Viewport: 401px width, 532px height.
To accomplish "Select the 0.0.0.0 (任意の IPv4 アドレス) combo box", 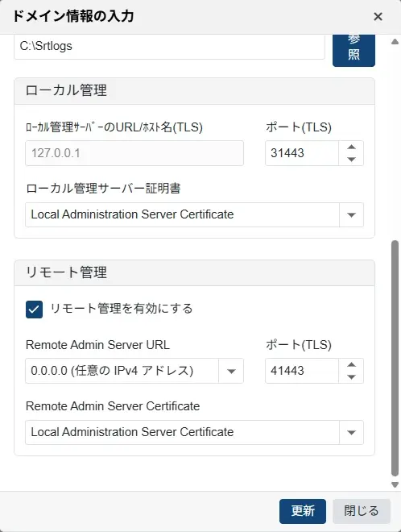I will click(134, 371).
